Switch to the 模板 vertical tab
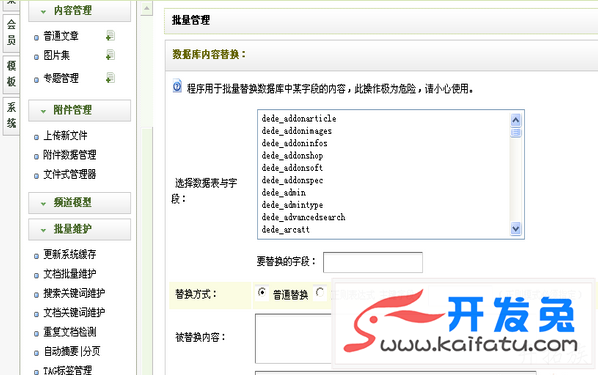598x375 pixels. (11, 74)
